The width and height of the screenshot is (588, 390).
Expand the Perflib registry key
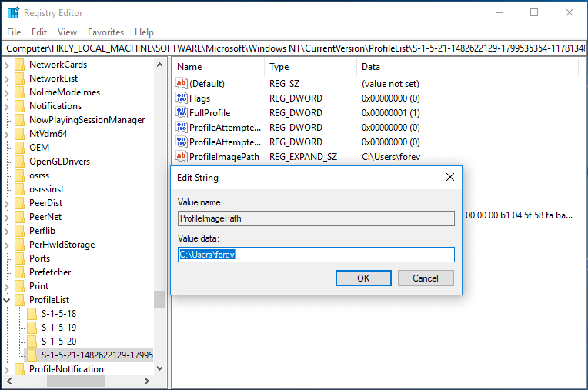7,231
